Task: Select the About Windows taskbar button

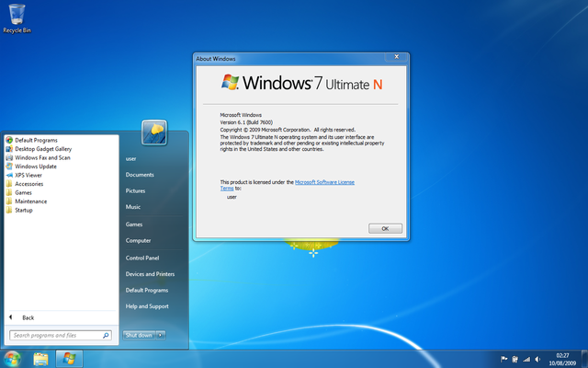Action: tap(69, 359)
